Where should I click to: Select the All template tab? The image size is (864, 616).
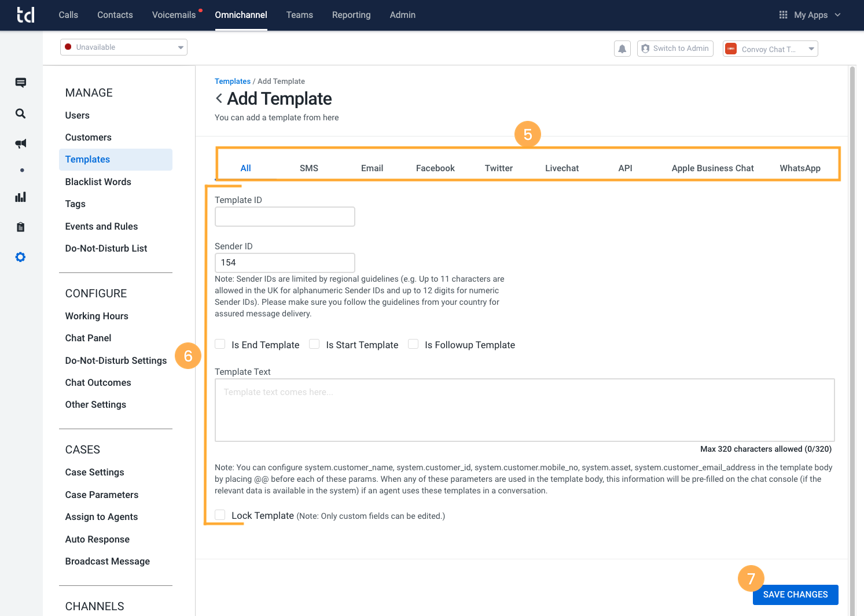point(246,168)
